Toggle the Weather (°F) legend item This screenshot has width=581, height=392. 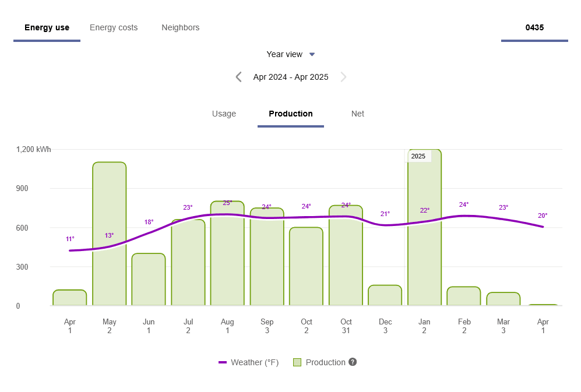tap(249, 362)
